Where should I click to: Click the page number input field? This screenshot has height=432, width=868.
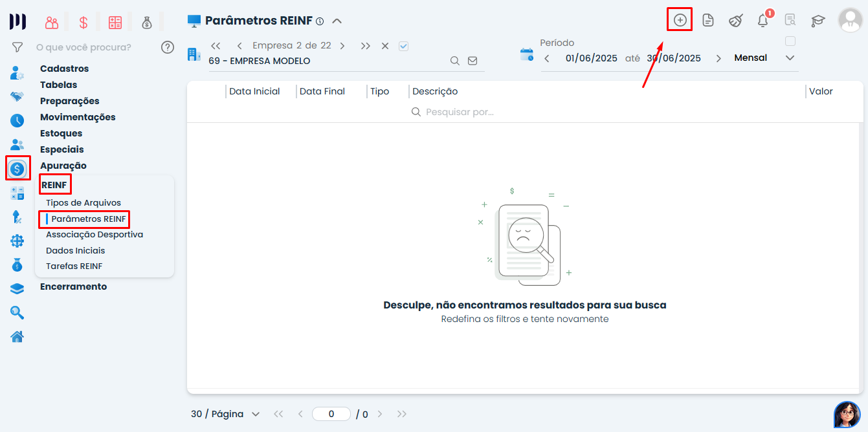coord(331,414)
